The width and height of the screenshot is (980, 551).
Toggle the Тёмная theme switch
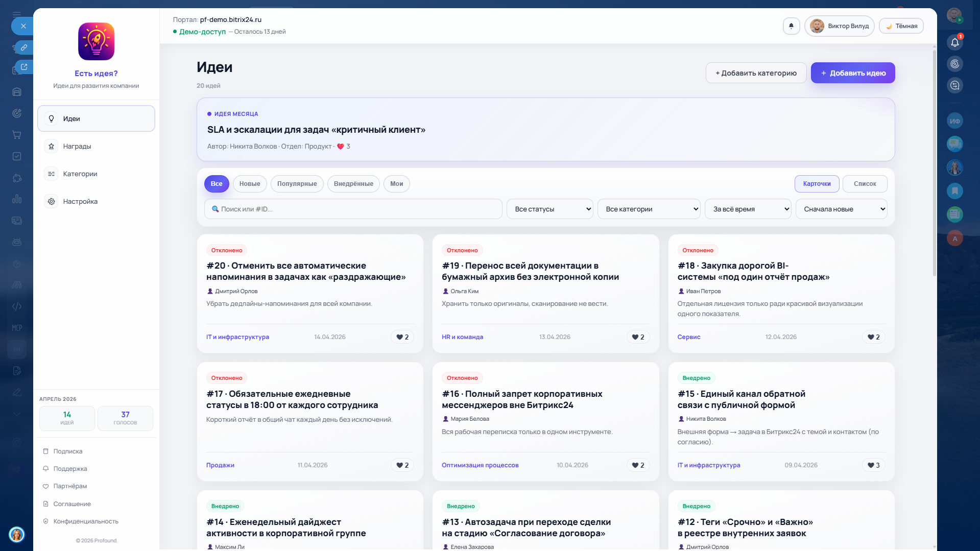pyautogui.click(x=901, y=26)
